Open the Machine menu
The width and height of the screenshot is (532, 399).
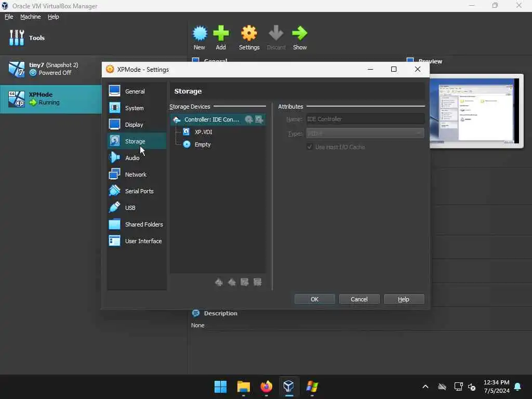tap(31, 17)
